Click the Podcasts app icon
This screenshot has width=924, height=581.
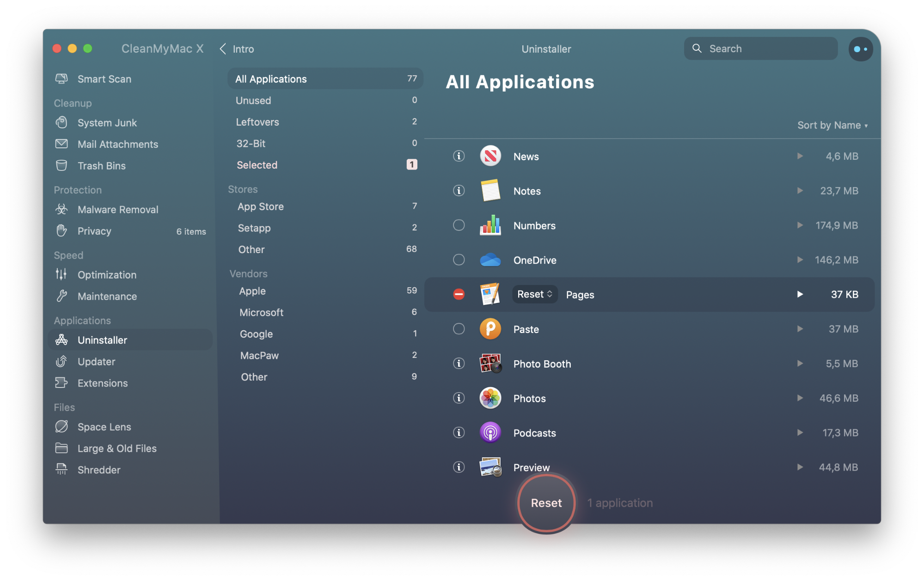pos(490,433)
